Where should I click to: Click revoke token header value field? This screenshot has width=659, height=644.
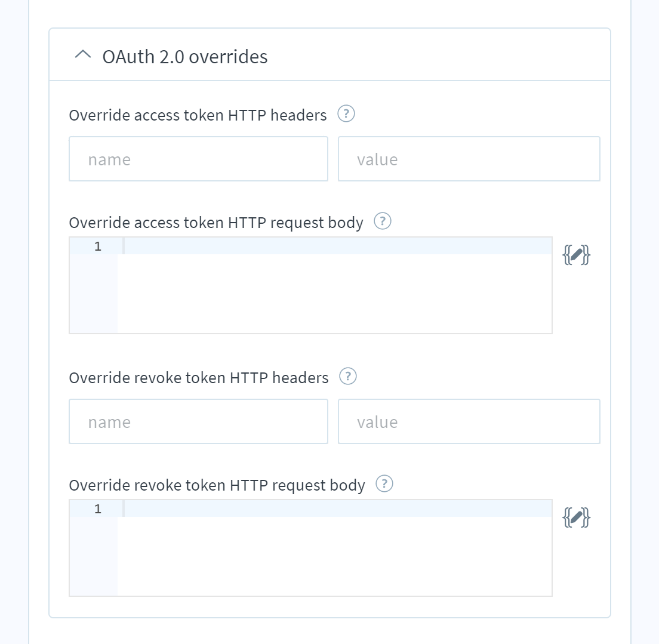tap(469, 421)
